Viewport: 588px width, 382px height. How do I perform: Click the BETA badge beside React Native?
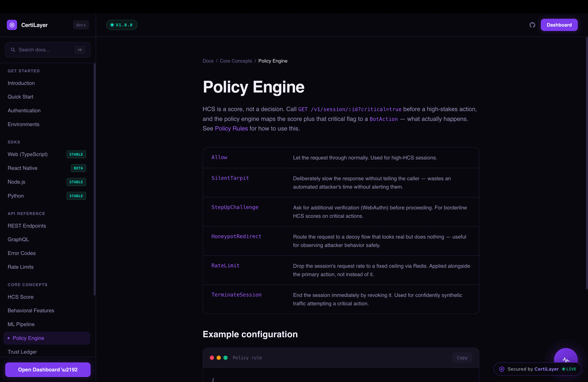pos(78,168)
